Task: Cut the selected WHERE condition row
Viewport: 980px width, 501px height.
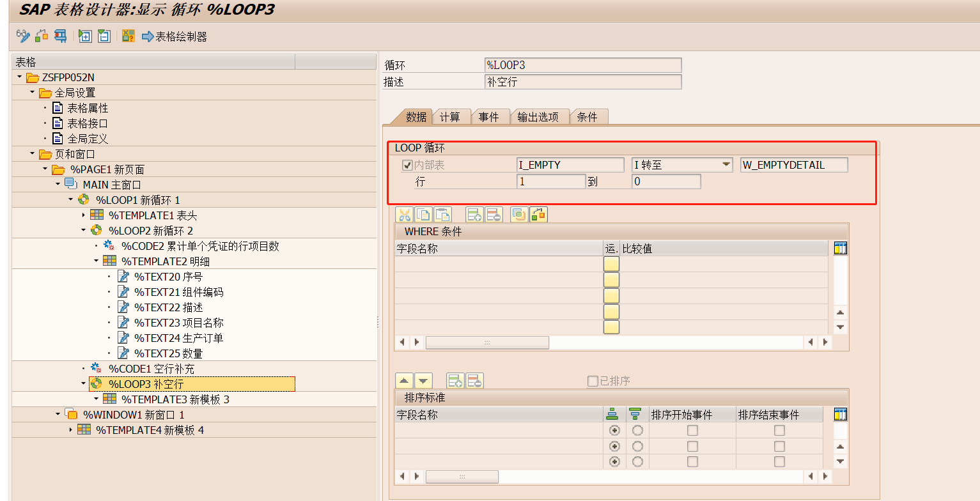Action: point(405,214)
